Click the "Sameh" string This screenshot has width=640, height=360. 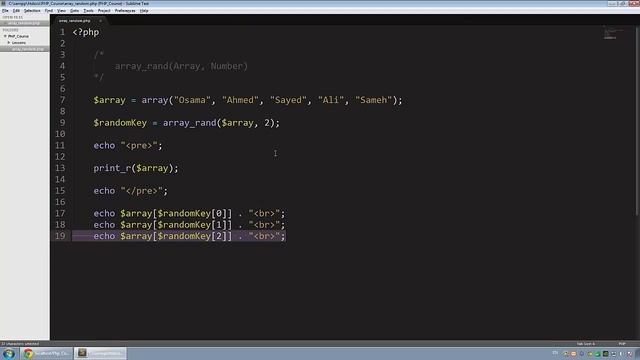(x=373, y=100)
